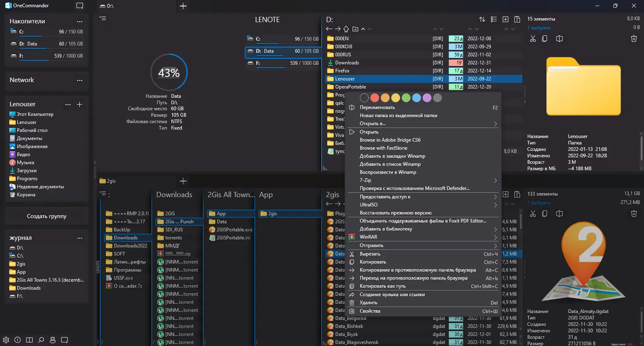Click scissors cut icon above Lenouser folder preview
Image resolution: width=644 pixels, height=346 pixels.
(x=533, y=39)
